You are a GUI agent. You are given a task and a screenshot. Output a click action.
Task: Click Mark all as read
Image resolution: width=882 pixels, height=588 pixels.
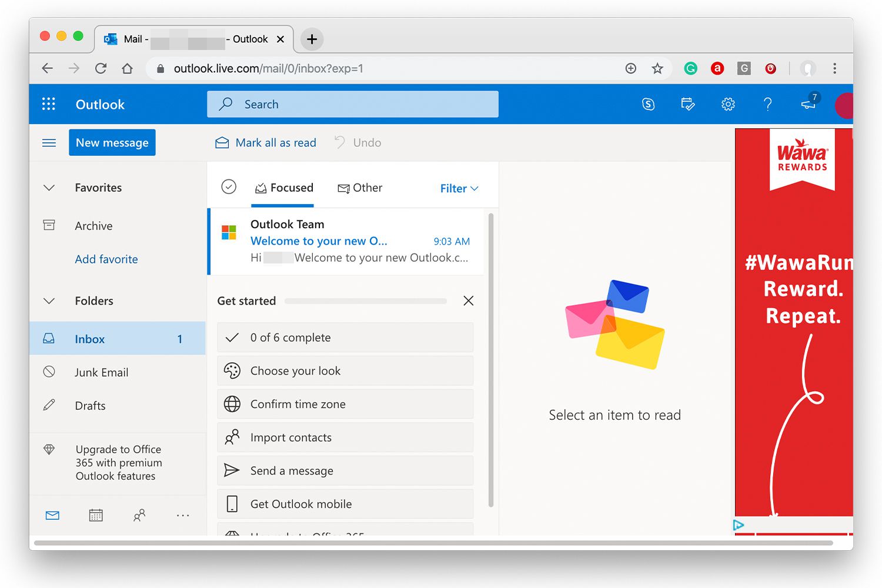pyautogui.click(x=266, y=143)
